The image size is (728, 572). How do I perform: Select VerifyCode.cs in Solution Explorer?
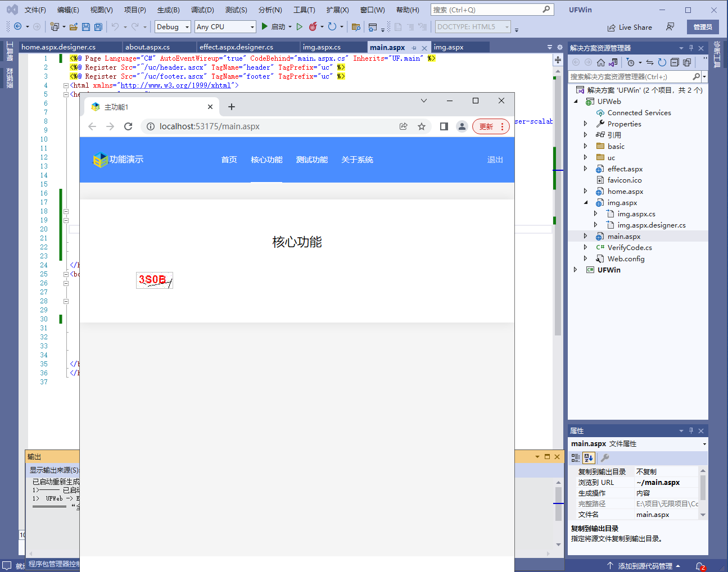[x=630, y=247]
